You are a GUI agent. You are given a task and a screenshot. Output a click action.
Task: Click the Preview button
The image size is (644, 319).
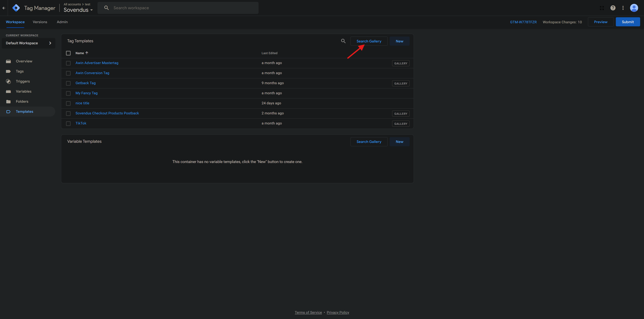[x=601, y=22]
